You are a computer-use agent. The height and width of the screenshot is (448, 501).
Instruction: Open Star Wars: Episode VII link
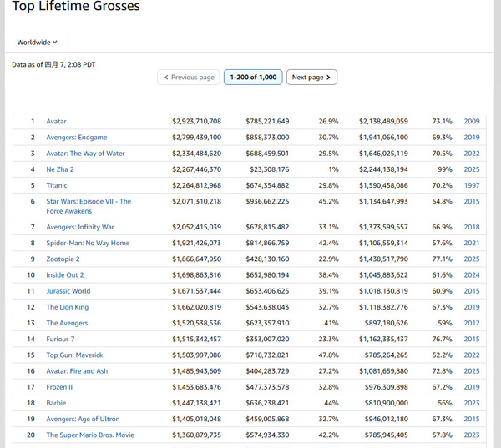click(88, 201)
